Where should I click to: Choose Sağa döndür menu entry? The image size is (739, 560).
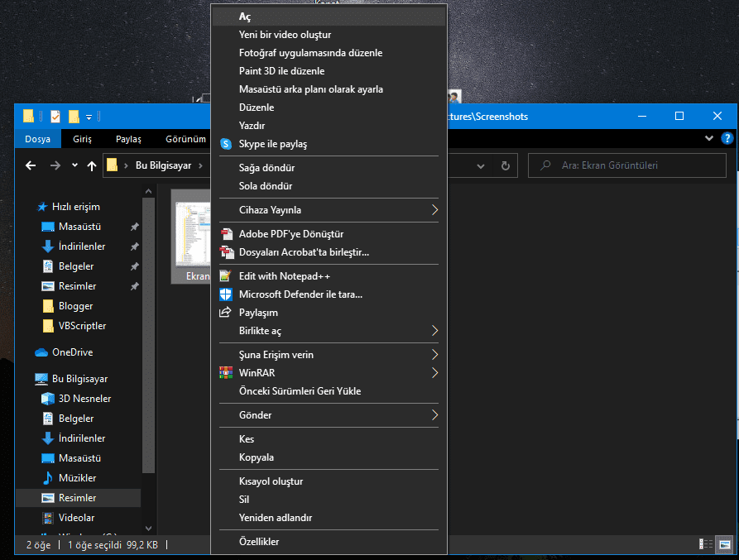coord(329,168)
